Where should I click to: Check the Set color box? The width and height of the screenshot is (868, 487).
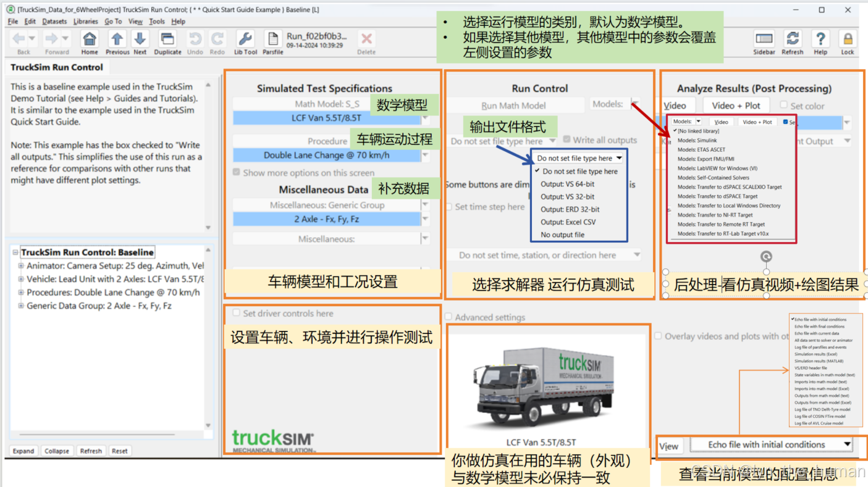783,106
